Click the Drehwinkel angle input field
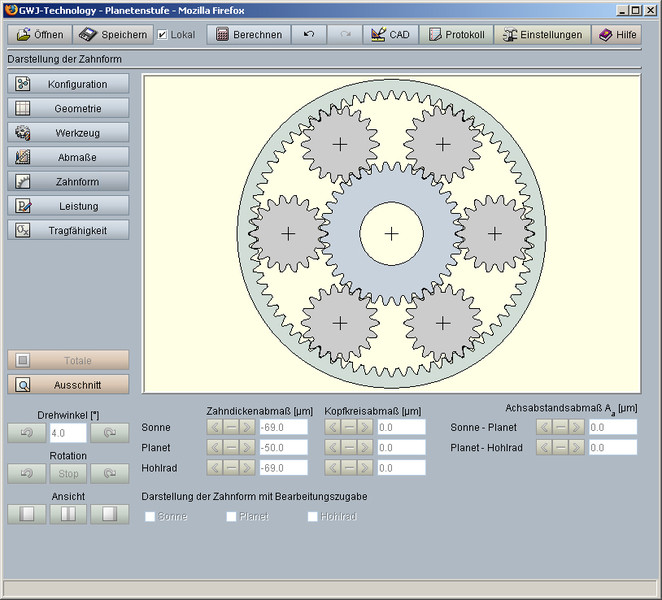This screenshot has height=600, width=662. (x=67, y=433)
